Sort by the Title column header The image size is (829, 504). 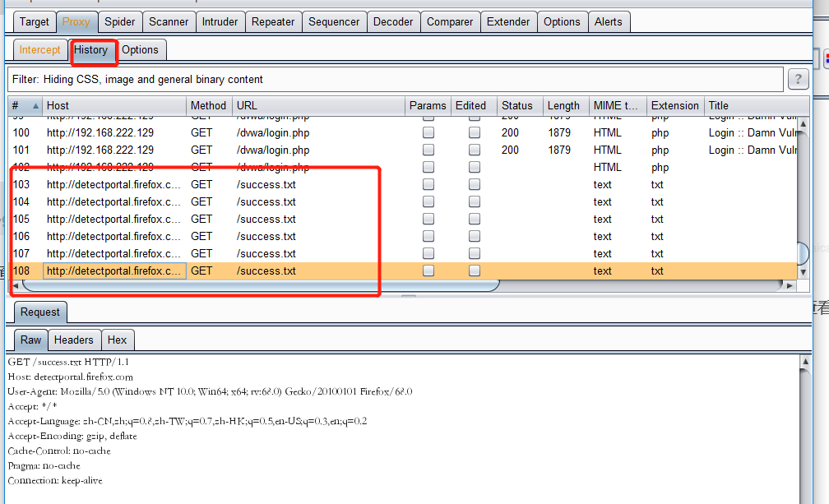point(756,106)
